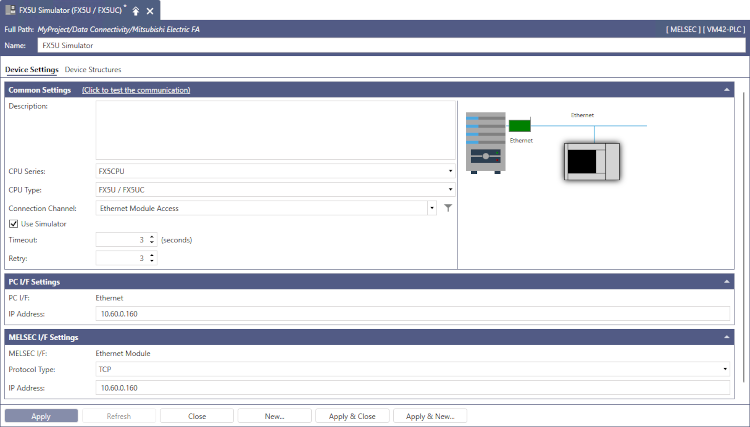Click the PC I/F value 'Ethernet'
Screen dimensions: 750x427
[109, 297]
